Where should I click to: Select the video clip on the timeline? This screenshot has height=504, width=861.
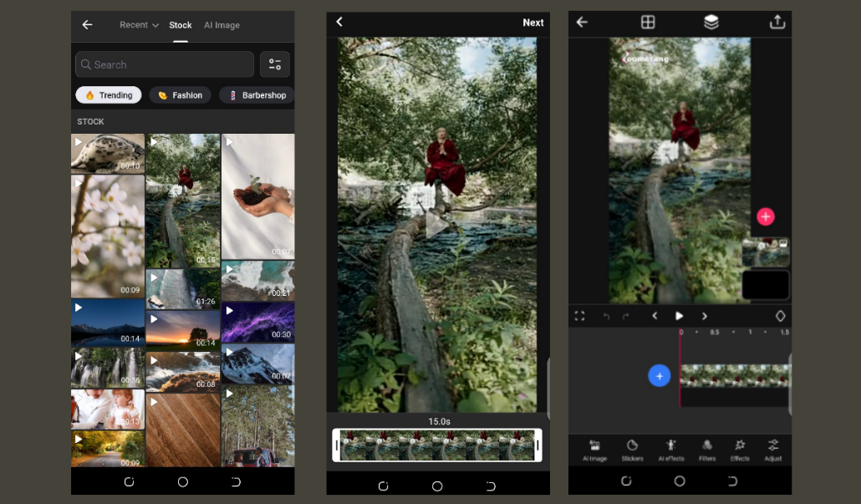(x=735, y=376)
